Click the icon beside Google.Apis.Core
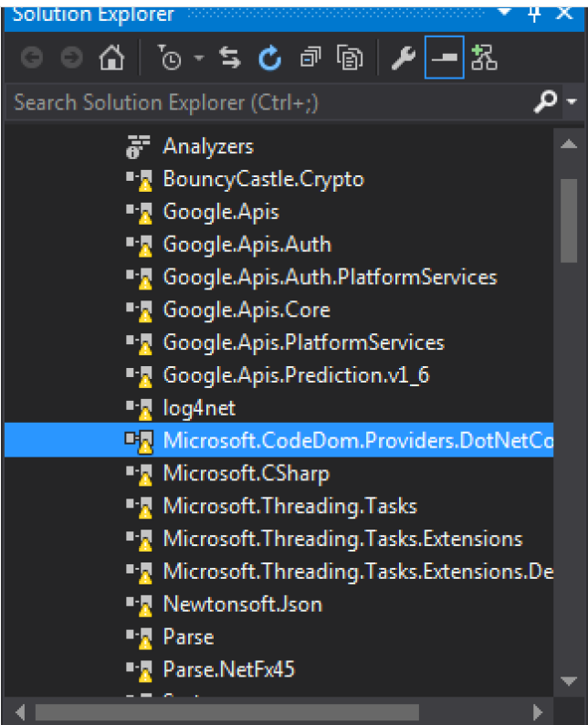588x725 pixels. tap(139, 311)
